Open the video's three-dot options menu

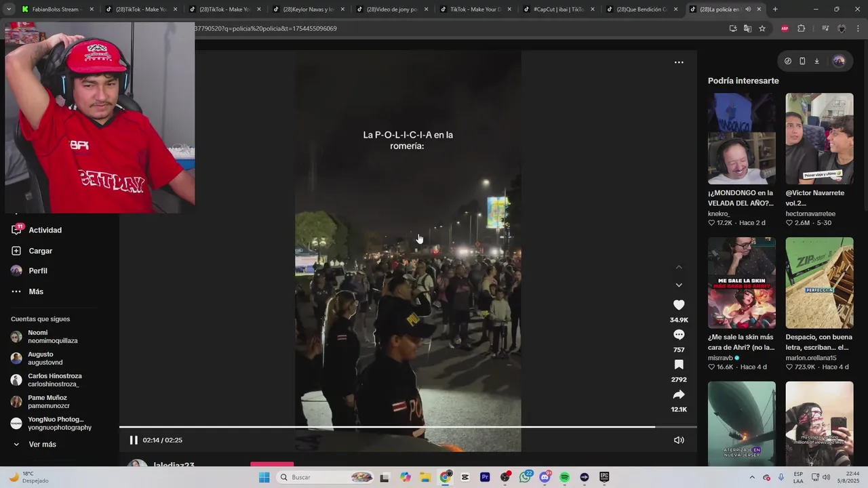(x=679, y=62)
